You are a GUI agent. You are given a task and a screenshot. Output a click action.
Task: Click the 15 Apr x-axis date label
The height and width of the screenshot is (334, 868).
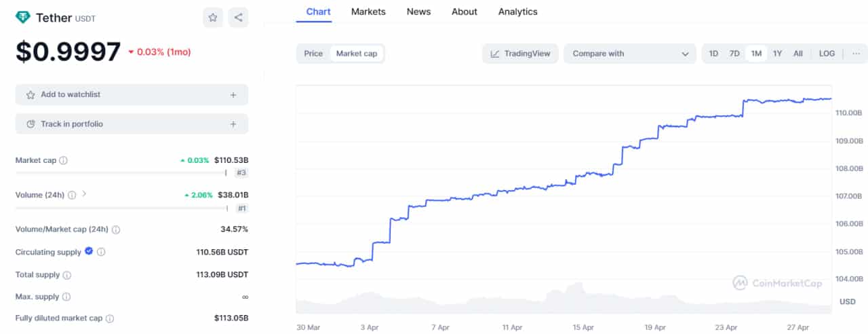583,327
